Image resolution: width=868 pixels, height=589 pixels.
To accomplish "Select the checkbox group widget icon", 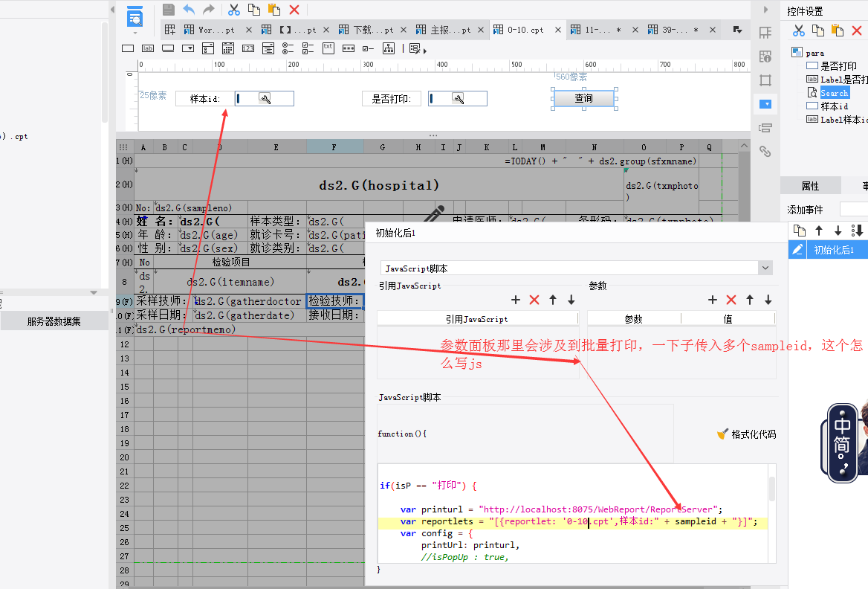I will [x=308, y=48].
